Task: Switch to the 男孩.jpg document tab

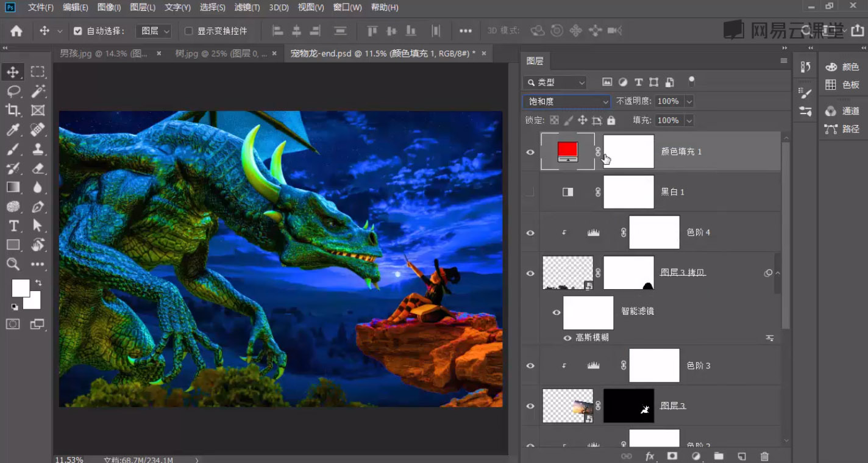Action: click(x=104, y=54)
